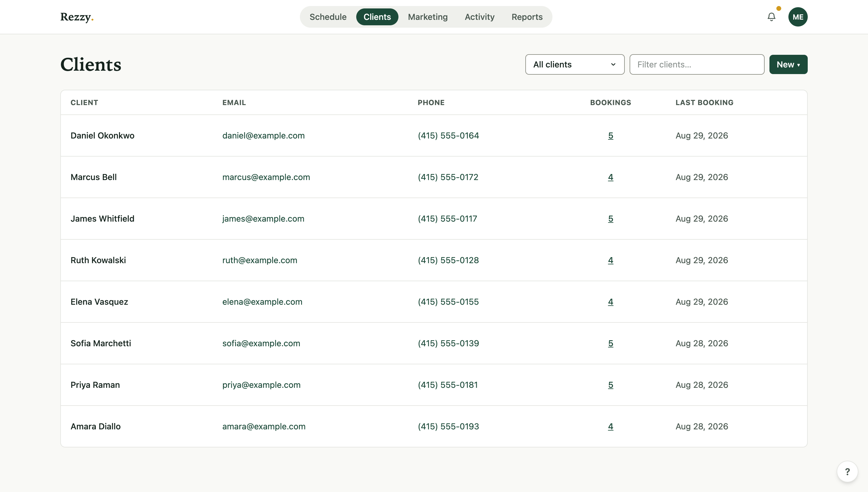Select the Daniel Okonkwo client row name
Image resolution: width=868 pixels, height=492 pixels.
[102, 135]
